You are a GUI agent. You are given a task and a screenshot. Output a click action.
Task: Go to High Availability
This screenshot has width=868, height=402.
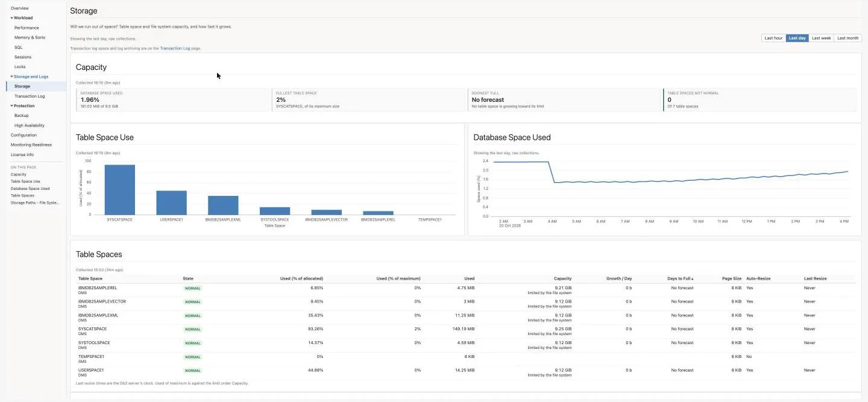[29, 125]
